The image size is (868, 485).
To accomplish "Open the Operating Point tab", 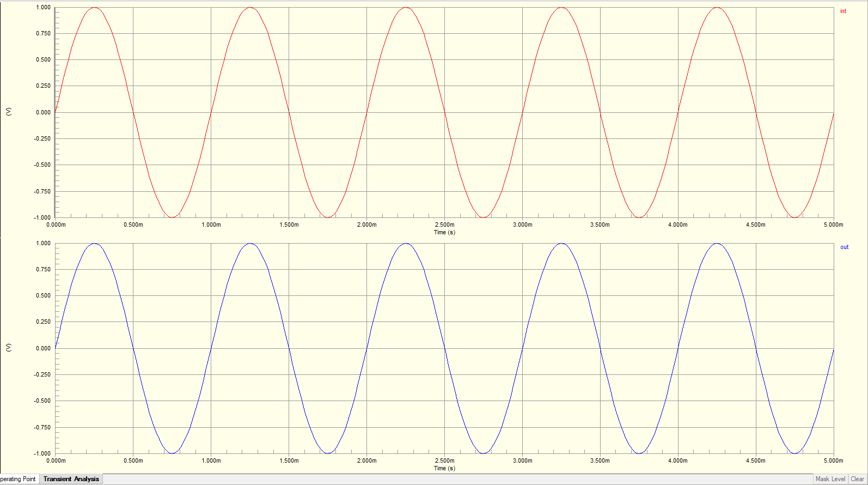I will [x=19, y=479].
